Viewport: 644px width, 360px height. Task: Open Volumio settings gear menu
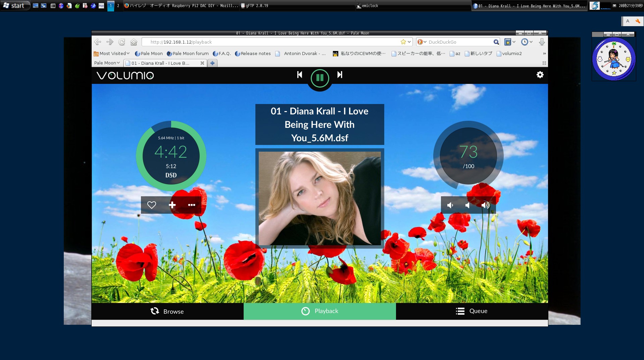click(x=540, y=75)
